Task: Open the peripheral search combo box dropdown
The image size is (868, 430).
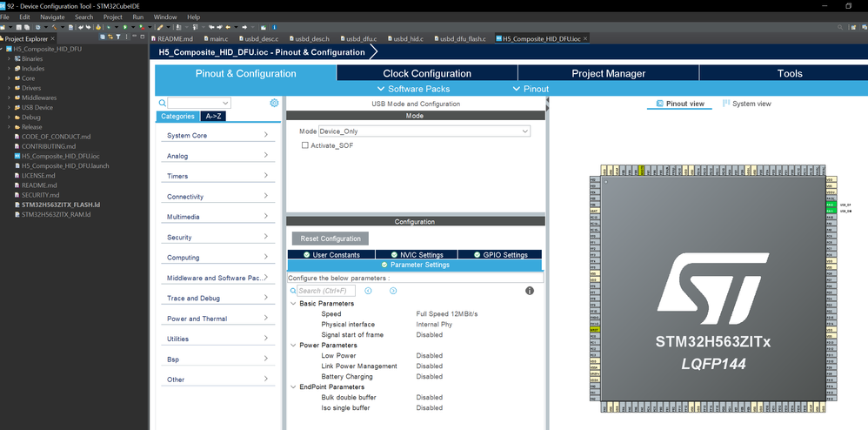Action: pos(225,103)
